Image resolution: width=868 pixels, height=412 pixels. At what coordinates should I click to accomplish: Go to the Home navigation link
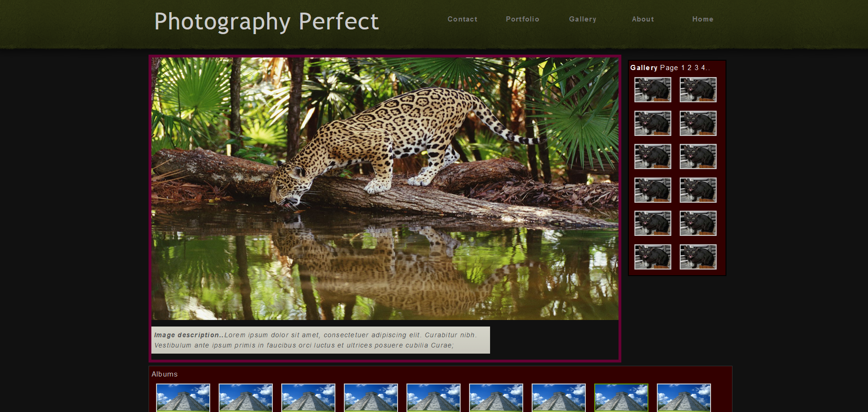pos(703,19)
